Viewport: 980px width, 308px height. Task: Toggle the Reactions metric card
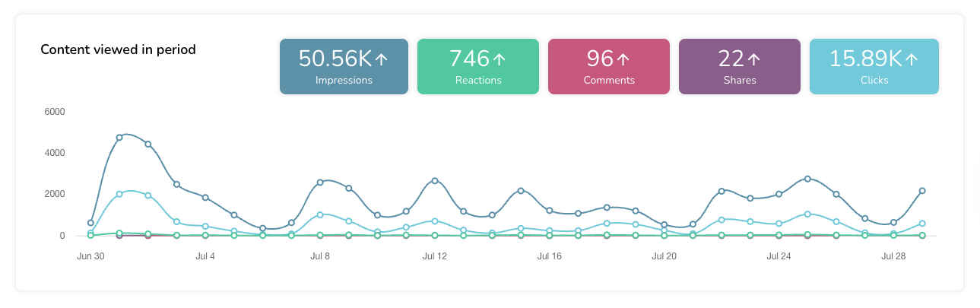point(478,67)
